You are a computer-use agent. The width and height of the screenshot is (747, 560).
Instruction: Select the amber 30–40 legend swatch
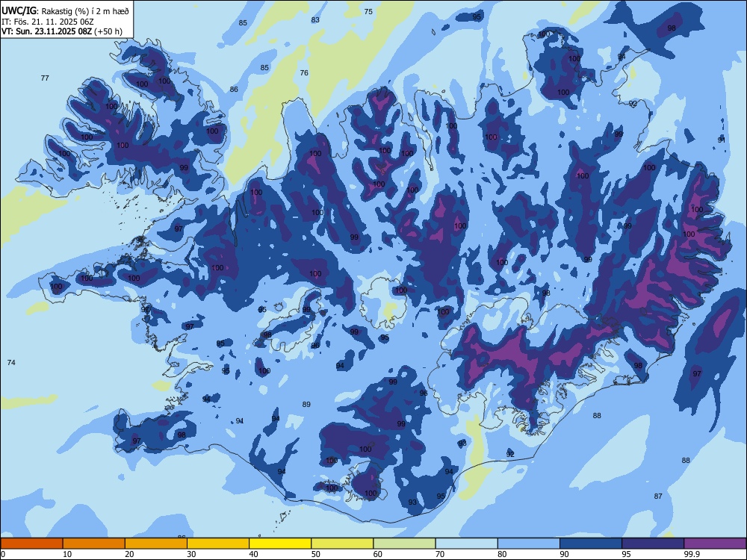pos(218,544)
